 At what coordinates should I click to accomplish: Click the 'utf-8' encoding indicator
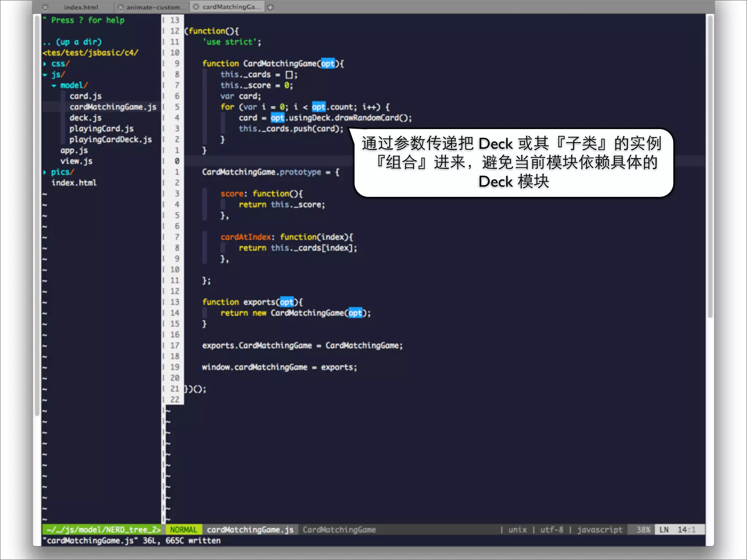coord(551,530)
